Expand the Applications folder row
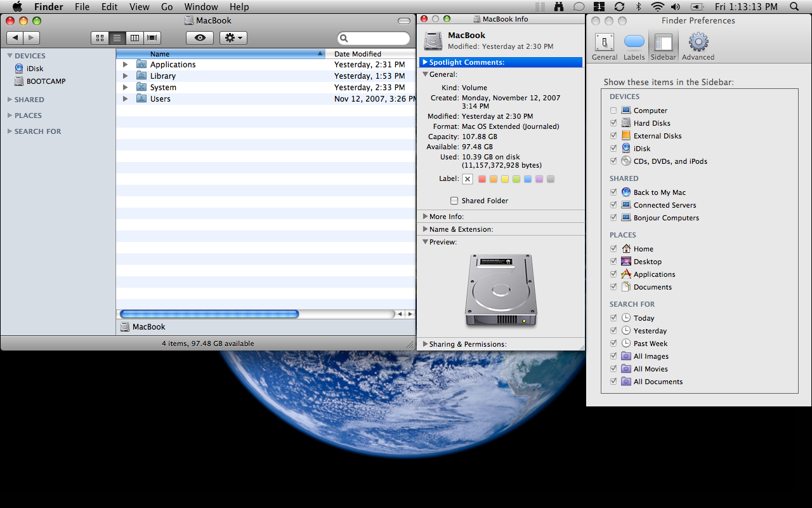 point(126,65)
